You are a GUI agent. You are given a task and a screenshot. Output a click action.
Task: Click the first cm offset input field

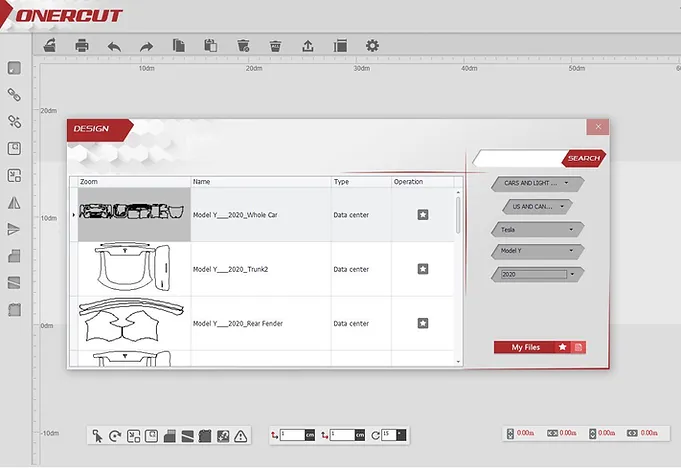point(293,435)
